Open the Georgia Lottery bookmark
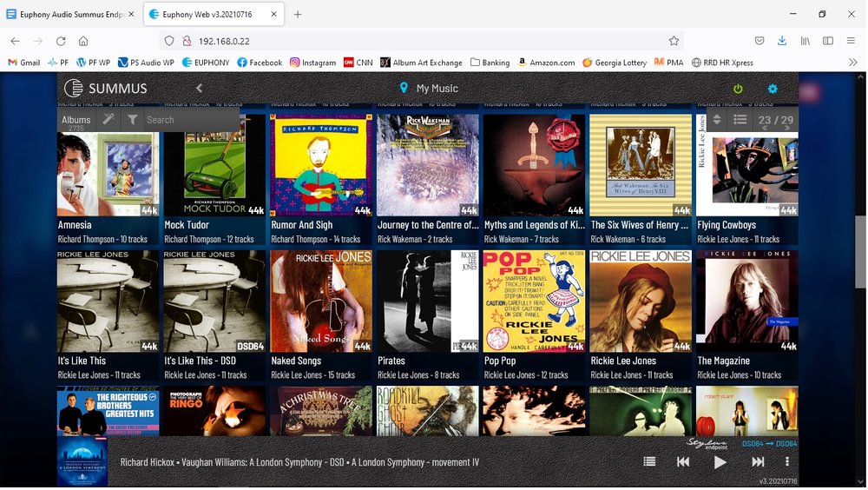The width and height of the screenshot is (868, 490). (x=615, y=63)
